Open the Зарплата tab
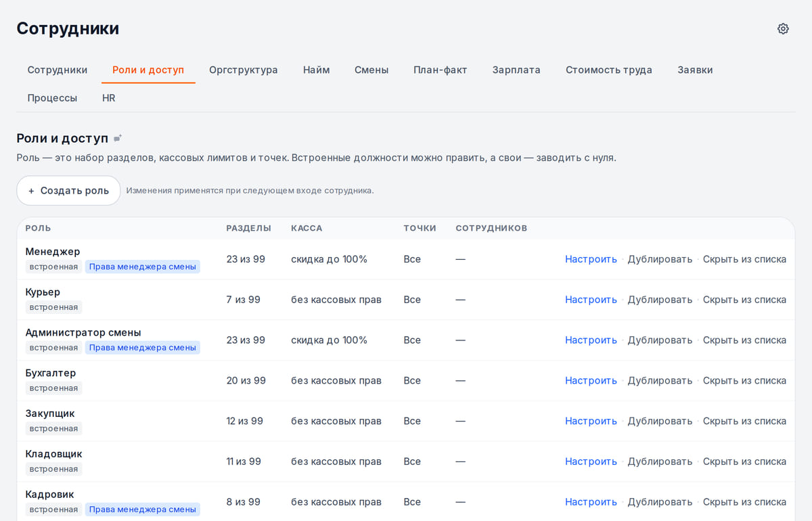Screen dimensions: 812x521 pos(516,70)
